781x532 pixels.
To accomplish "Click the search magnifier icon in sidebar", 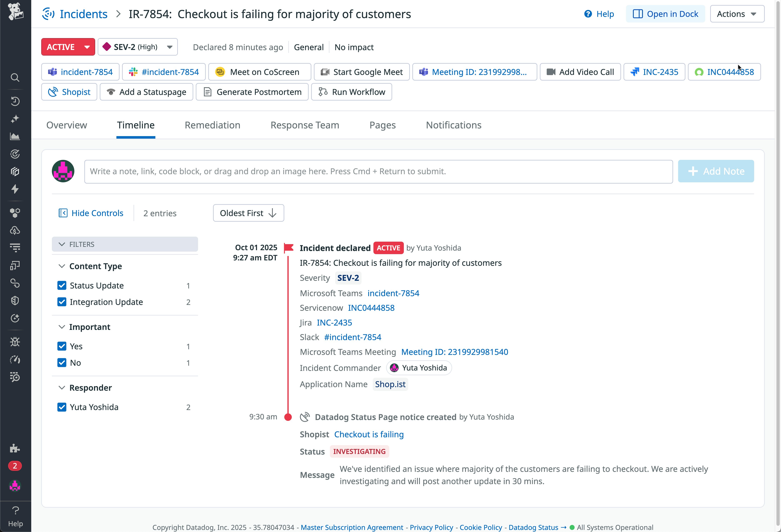I will (x=15, y=78).
